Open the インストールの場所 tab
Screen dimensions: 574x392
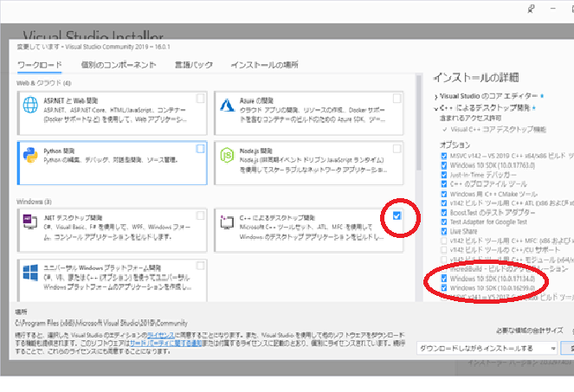[264, 65]
